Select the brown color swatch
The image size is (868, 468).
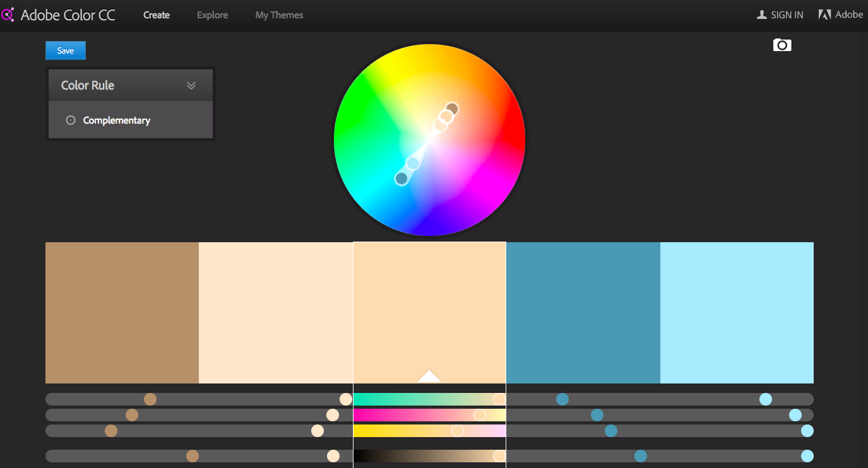[122, 313]
